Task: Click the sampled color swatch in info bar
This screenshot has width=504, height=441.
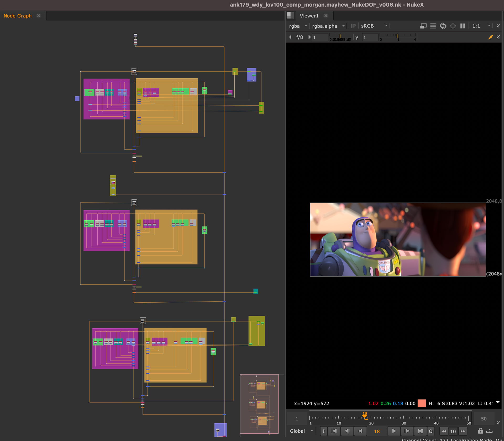Action: coord(421,403)
